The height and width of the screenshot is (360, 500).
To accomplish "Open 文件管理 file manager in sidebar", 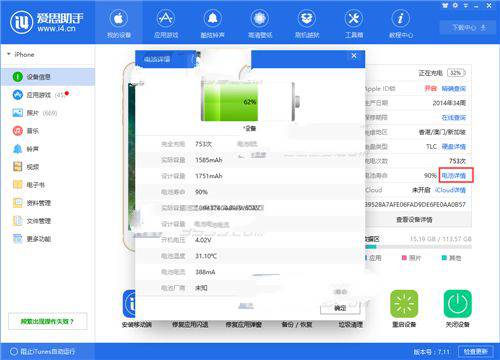I will click(x=47, y=221).
